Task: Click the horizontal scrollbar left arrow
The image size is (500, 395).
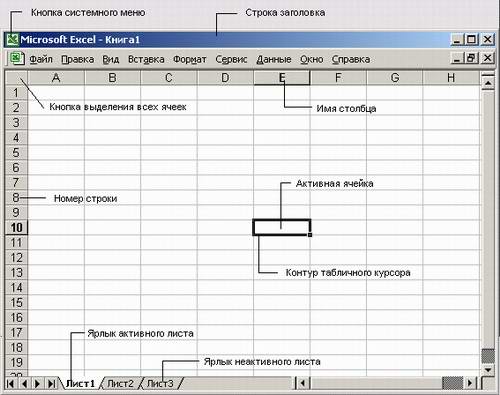Action: click(303, 383)
